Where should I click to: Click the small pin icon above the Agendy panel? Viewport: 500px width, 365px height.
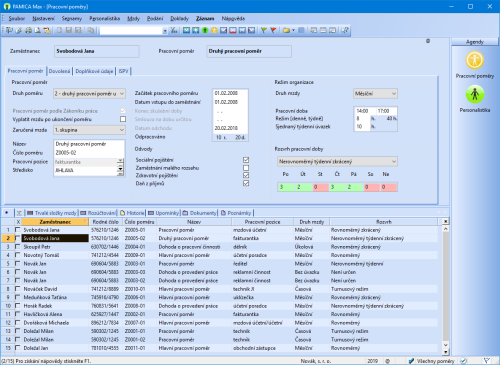click(x=428, y=41)
